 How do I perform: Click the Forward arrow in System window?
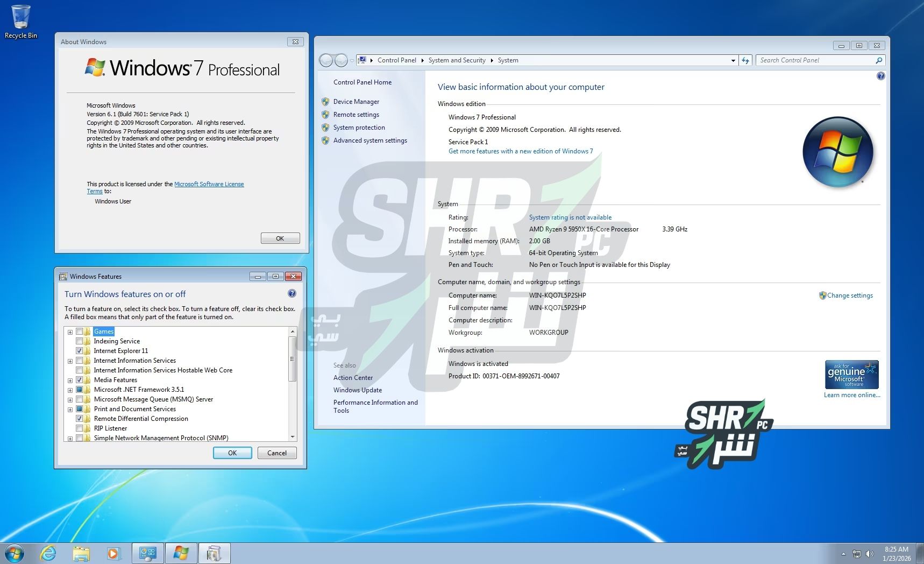coord(341,60)
